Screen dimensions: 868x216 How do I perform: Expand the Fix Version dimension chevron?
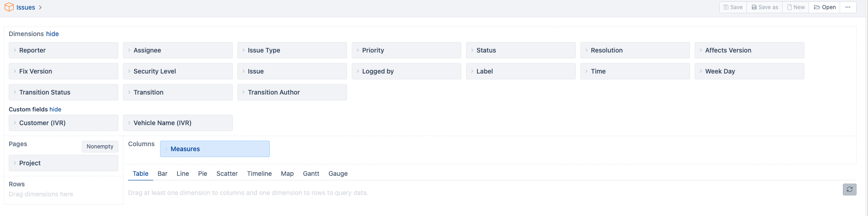pyautogui.click(x=15, y=71)
